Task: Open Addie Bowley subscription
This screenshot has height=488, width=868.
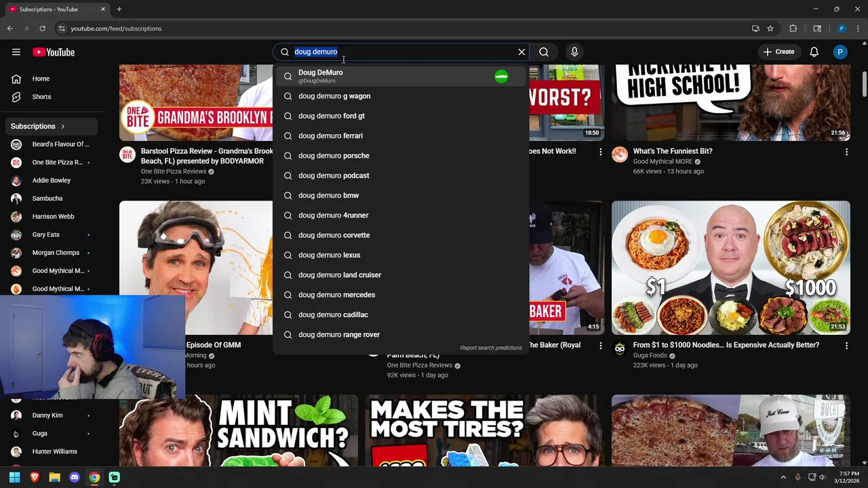Action: click(52, 180)
